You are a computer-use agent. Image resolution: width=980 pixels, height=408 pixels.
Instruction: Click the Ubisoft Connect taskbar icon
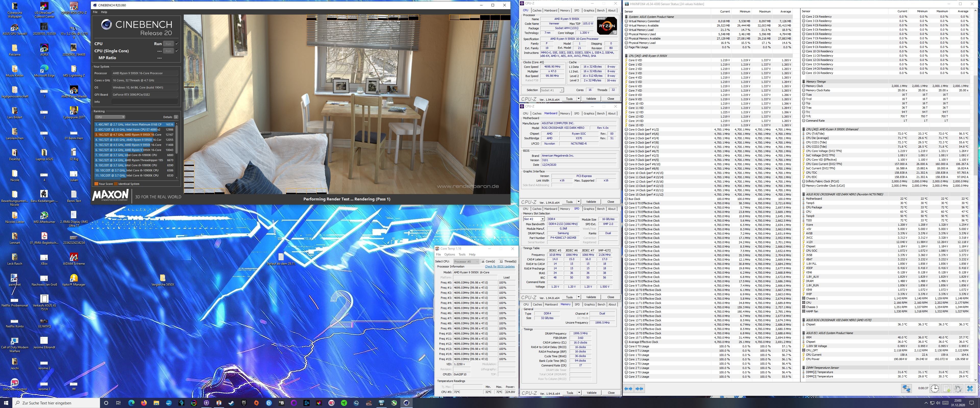tap(269, 403)
